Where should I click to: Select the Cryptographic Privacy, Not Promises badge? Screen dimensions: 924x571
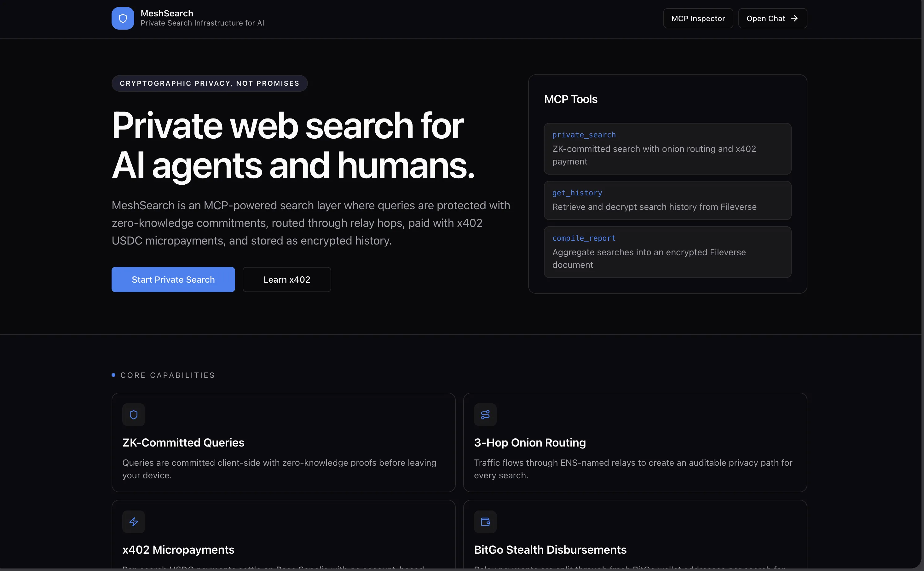click(x=209, y=83)
